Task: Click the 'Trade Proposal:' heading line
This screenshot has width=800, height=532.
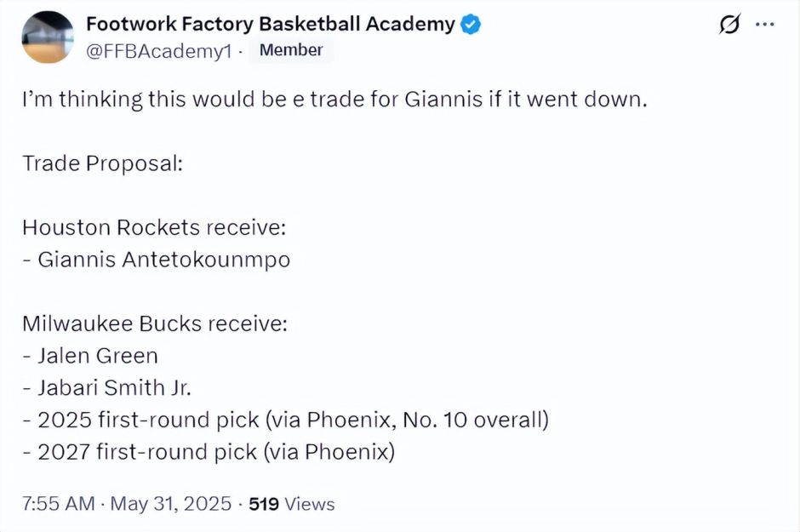Action: point(102,163)
